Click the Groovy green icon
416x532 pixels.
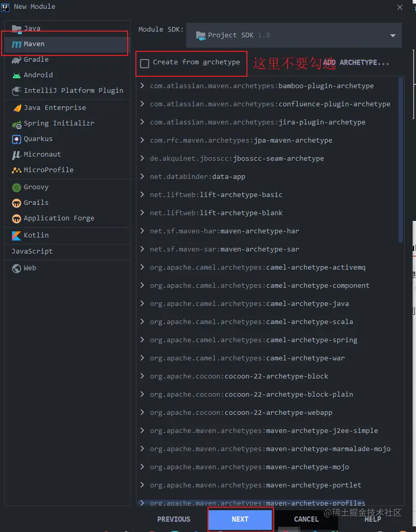tap(17, 187)
